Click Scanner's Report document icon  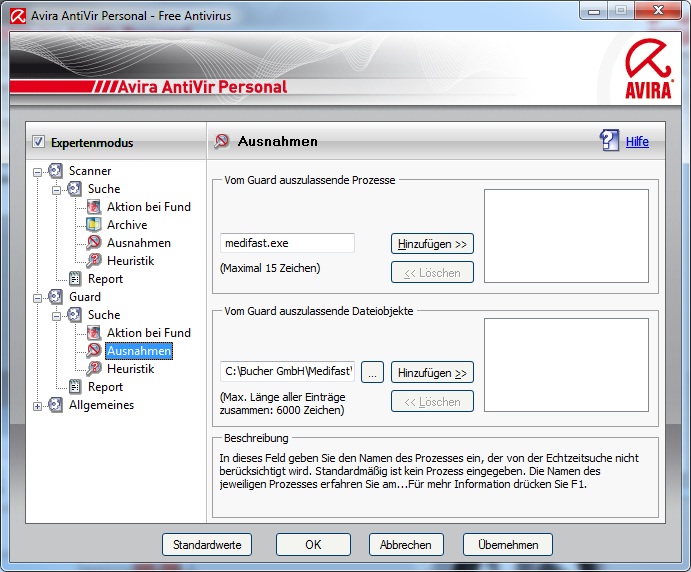point(74,279)
